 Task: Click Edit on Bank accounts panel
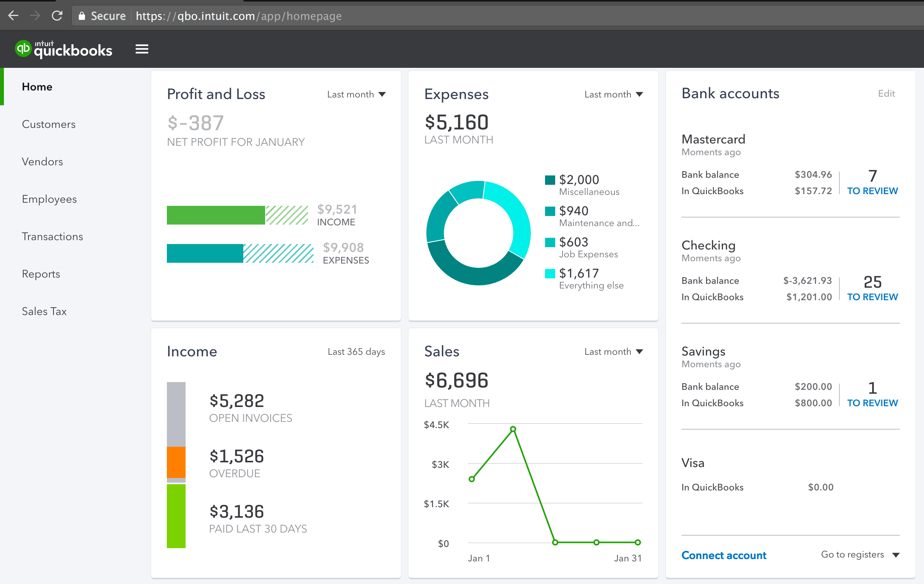pos(886,93)
